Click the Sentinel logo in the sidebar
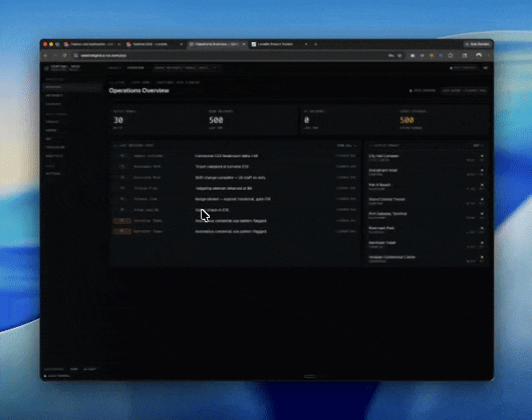532x420 pixels. [x=47, y=68]
